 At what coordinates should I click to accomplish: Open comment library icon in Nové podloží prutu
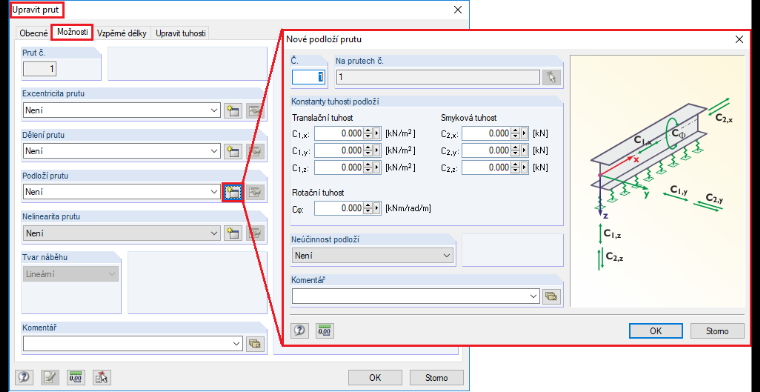click(551, 296)
